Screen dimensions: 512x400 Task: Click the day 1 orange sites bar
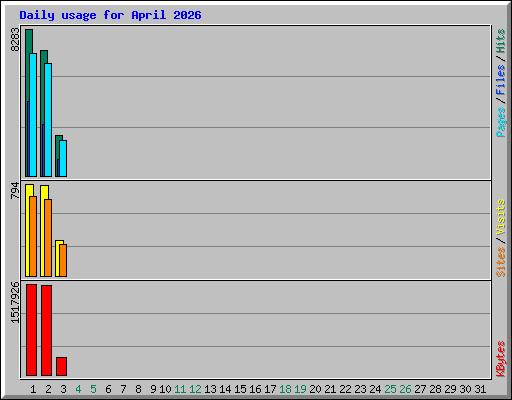point(33,236)
